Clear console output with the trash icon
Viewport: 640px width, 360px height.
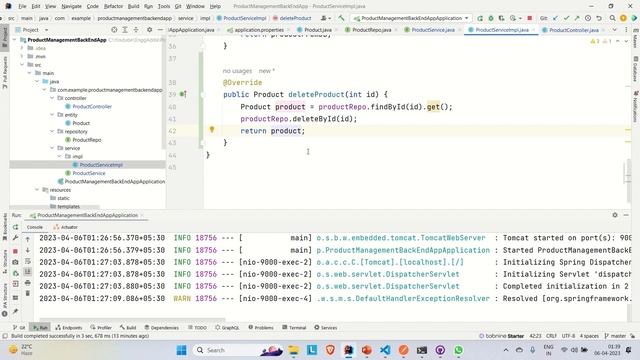[28, 293]
